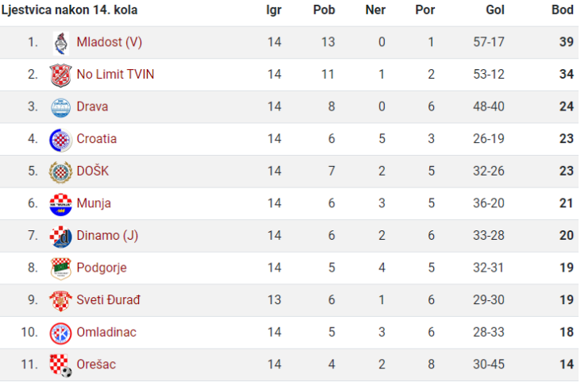This screenshot has height=386, width=588.
Task: Click the Munja club logo
Action: tap(60, 205)
